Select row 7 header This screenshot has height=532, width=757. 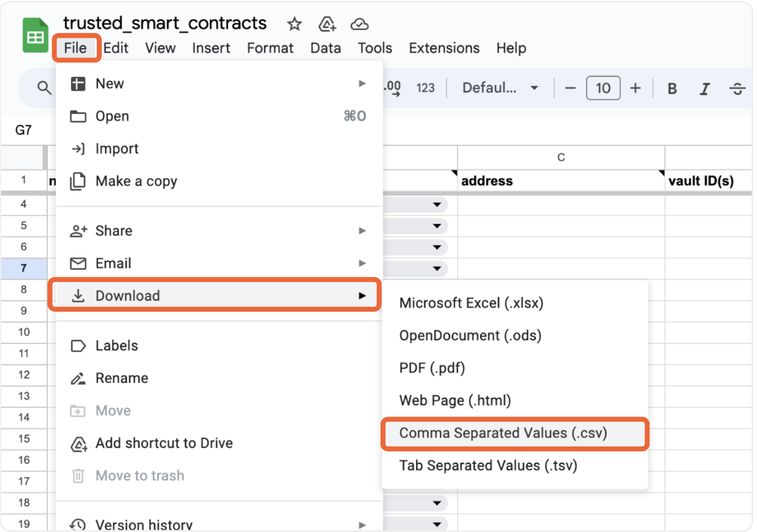[x=24, y=268]
